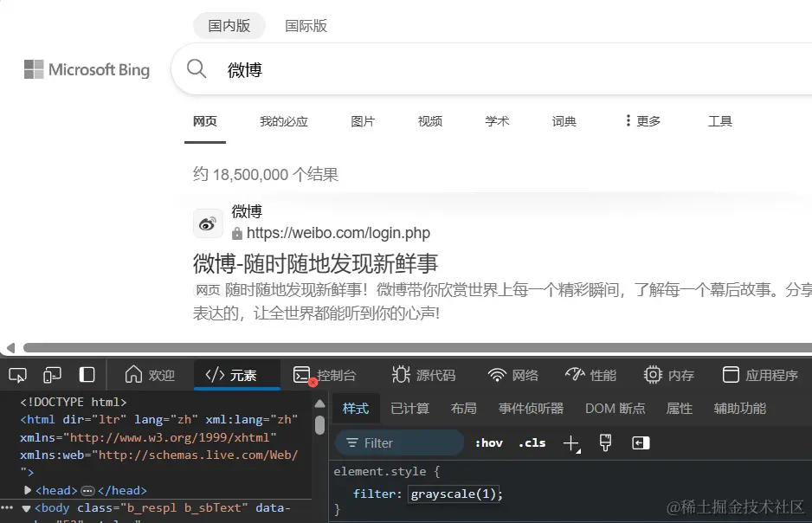
Task: Click the horizontal scrollbar left arrow
Action: 10,347
